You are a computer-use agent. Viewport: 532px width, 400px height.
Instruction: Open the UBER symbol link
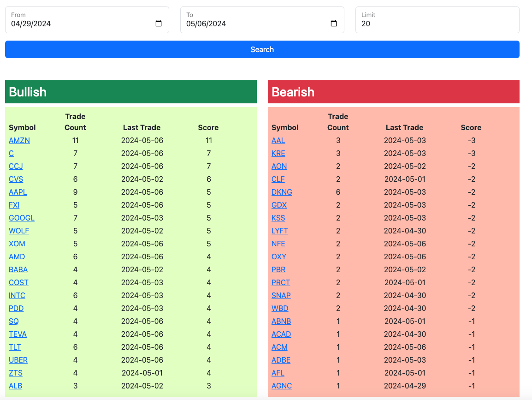pos(18,360)
